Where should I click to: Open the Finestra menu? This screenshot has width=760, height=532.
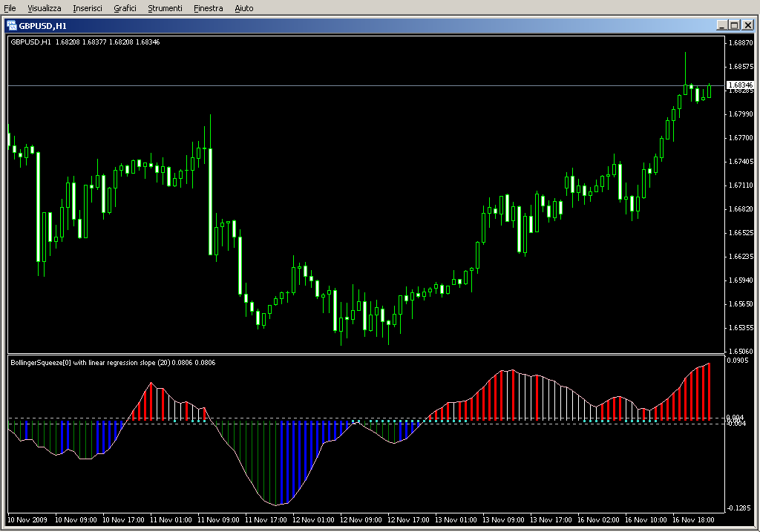[x=208, y=8]
